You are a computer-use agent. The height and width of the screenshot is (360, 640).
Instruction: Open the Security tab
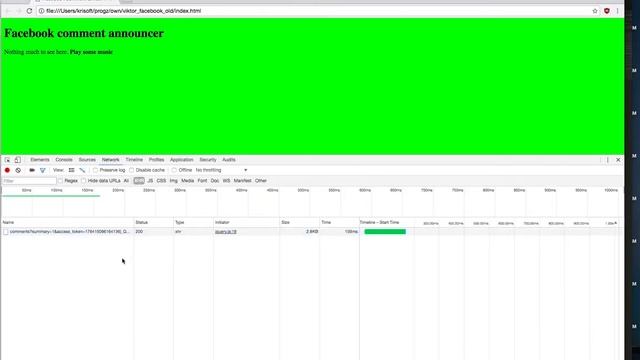coord(208,160)
